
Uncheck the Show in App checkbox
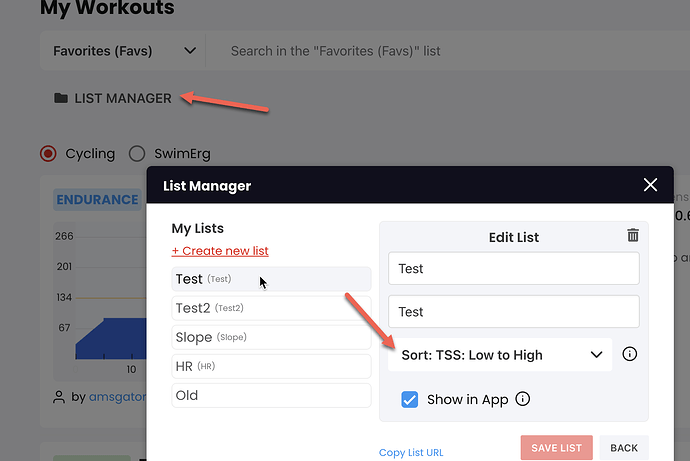coord(410,399)
